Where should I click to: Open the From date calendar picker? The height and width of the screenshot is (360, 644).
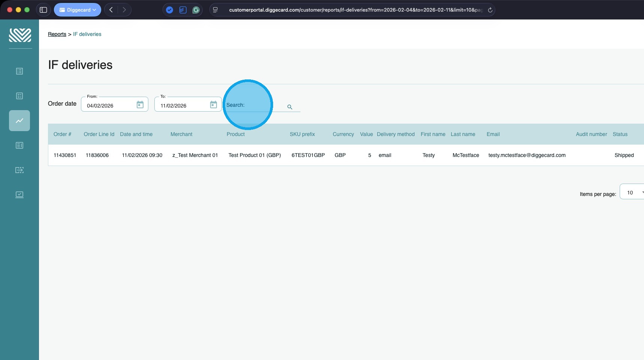(140, 105)
